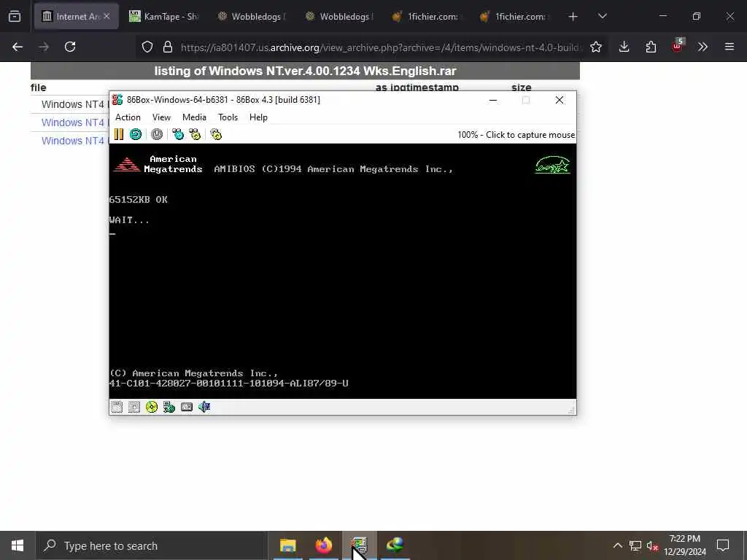Viewport: 747px width, 560px height.
Task: Switch to the KamTape browser tab
Action: pyautogui.click(x=163, y=16)
